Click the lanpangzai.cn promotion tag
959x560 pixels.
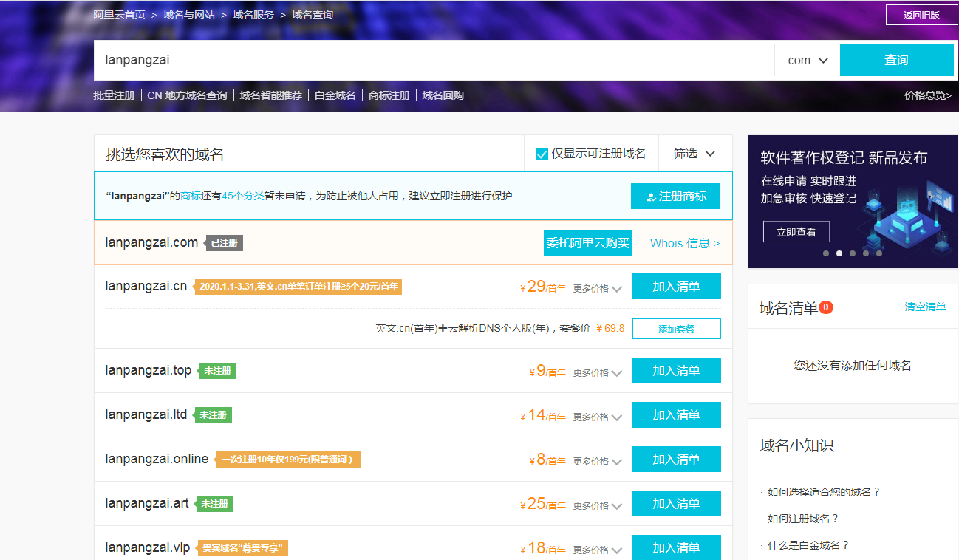tap(298, 287)
